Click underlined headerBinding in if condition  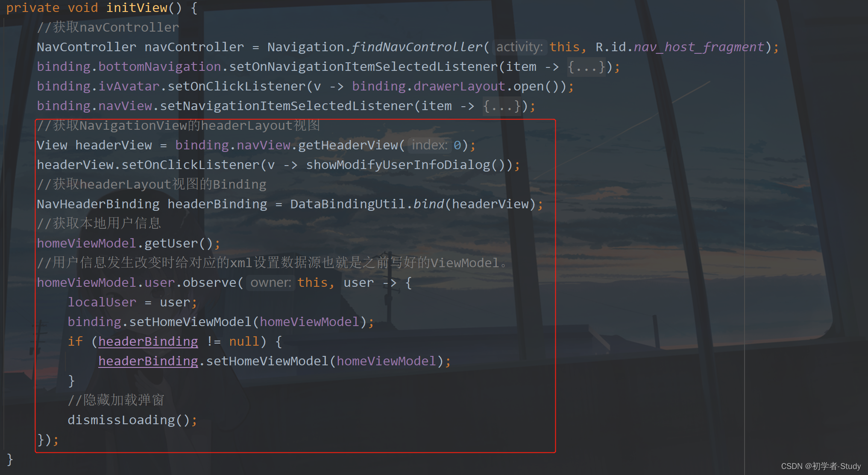tap(148, 341)
